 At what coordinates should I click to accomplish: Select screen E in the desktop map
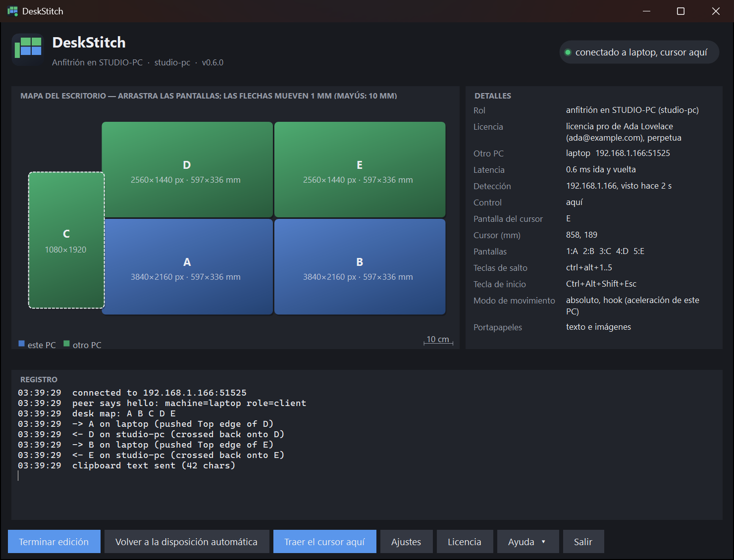360,169
